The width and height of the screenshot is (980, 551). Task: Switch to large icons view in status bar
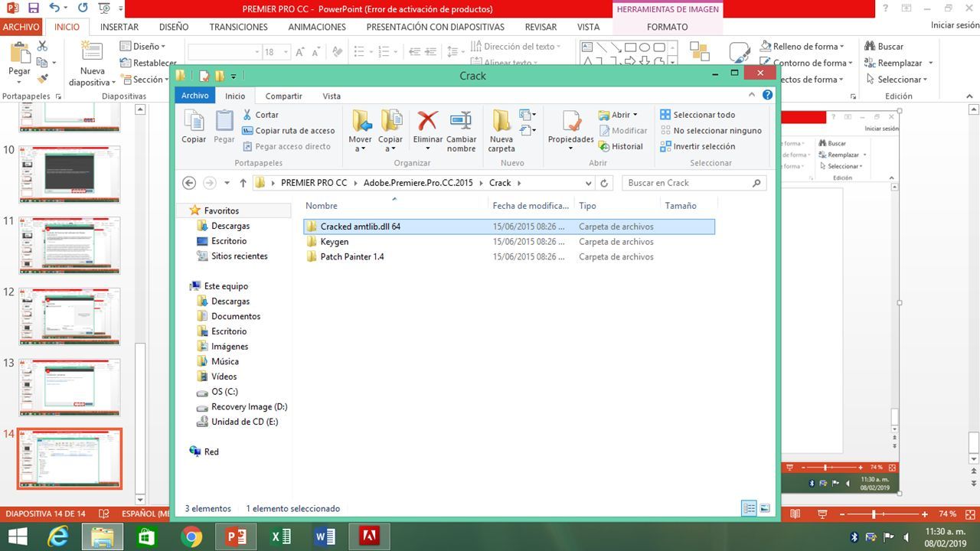(x=765, y=508)
